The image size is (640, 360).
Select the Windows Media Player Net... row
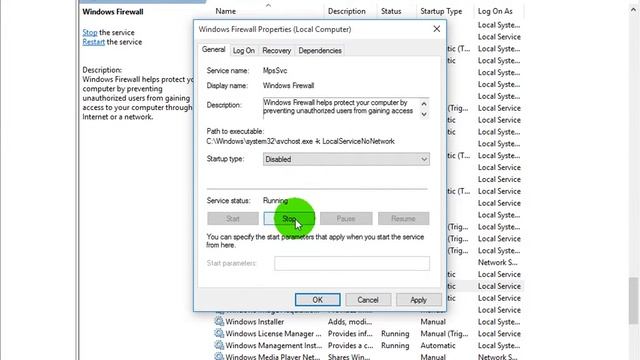(x=369, y=356)
